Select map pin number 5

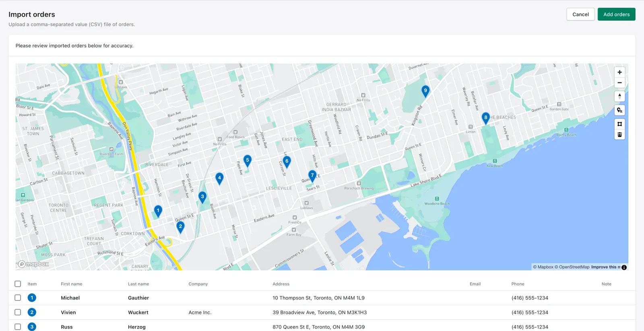[x=248, y=161]
